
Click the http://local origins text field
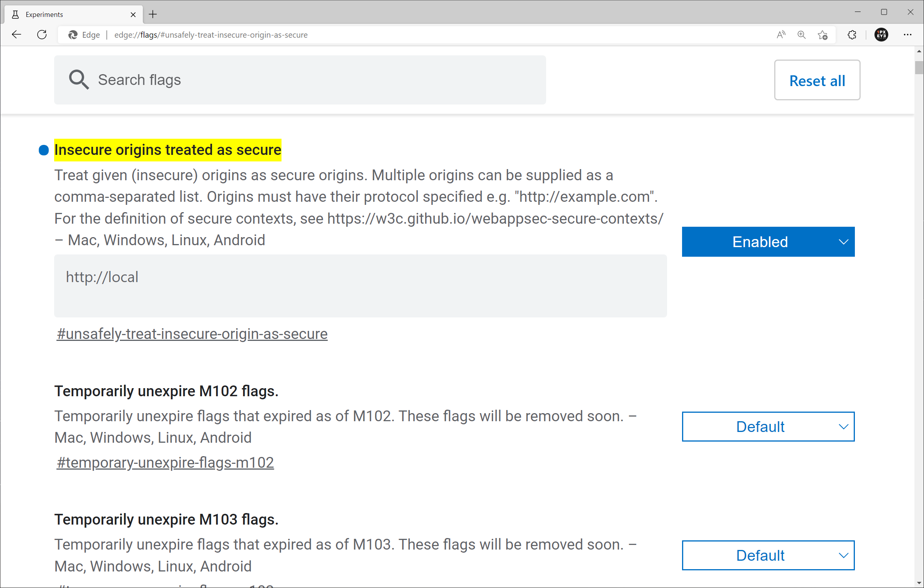360,286
